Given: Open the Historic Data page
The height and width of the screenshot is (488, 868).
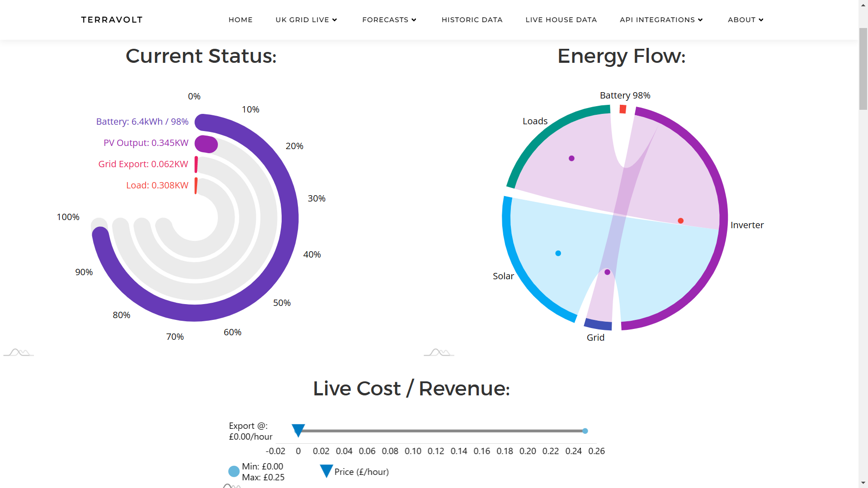Looking at the screenshot, I should (472, 20).
